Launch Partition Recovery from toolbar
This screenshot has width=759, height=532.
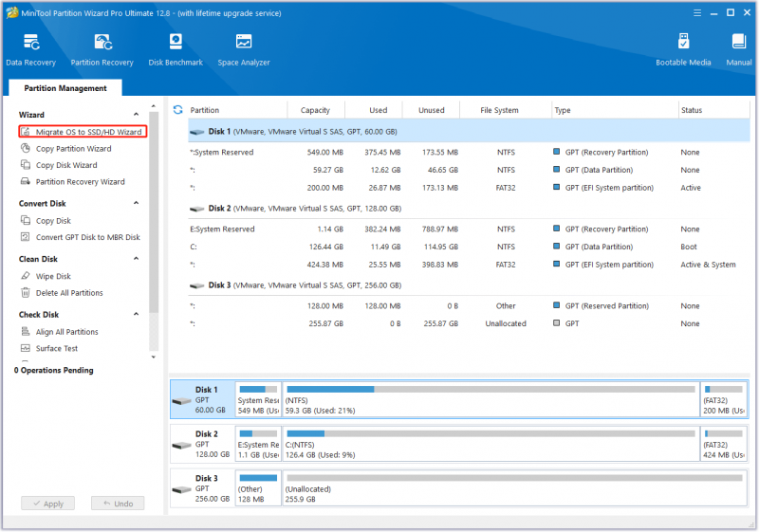[102, 50]
